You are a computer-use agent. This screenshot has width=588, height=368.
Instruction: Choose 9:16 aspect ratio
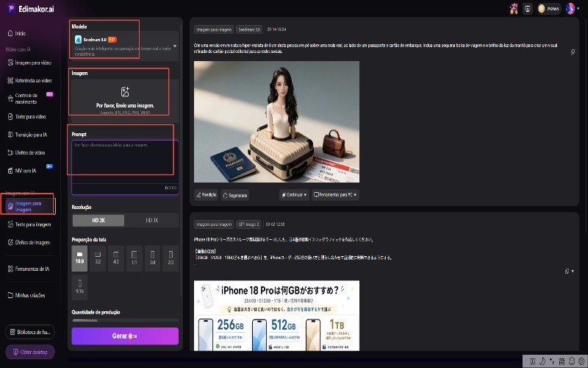tap(79, 287)
